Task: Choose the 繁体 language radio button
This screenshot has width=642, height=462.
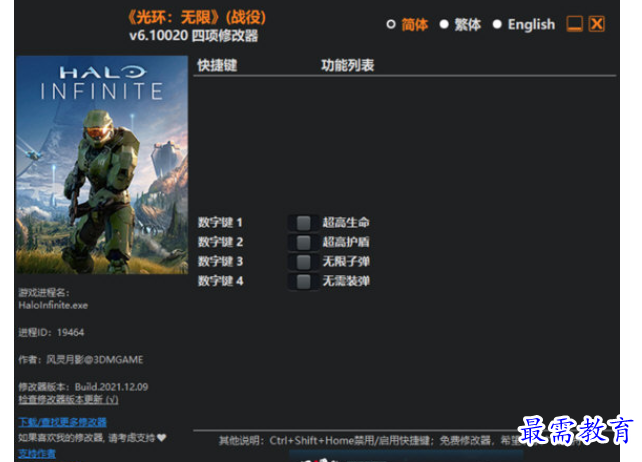Action: tap(444, 25)
